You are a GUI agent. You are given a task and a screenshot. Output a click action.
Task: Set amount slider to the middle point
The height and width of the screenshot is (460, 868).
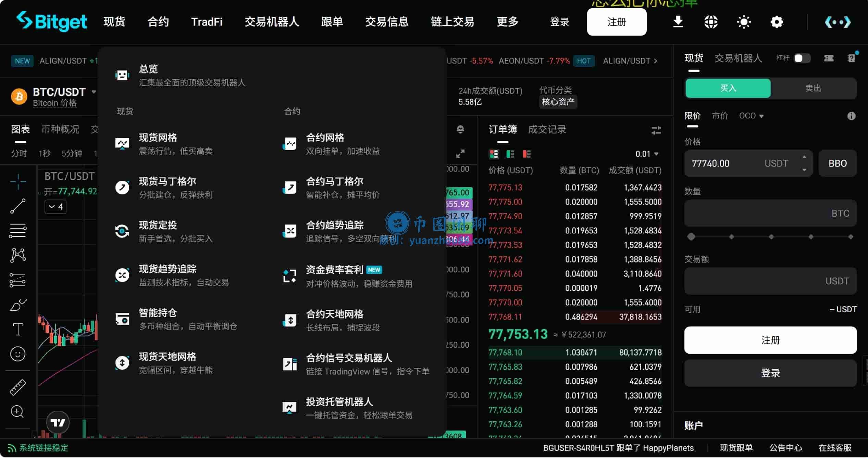pos(771,237)
